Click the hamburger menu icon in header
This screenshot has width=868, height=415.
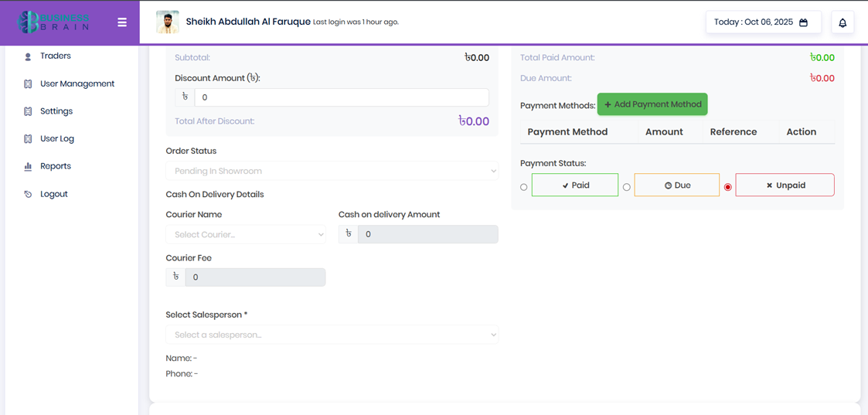[122, 22]
